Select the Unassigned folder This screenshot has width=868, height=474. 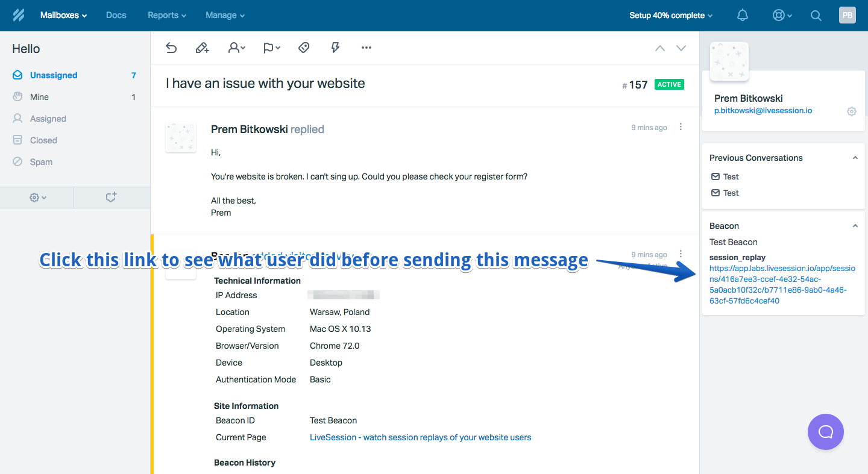pos(54,75)
